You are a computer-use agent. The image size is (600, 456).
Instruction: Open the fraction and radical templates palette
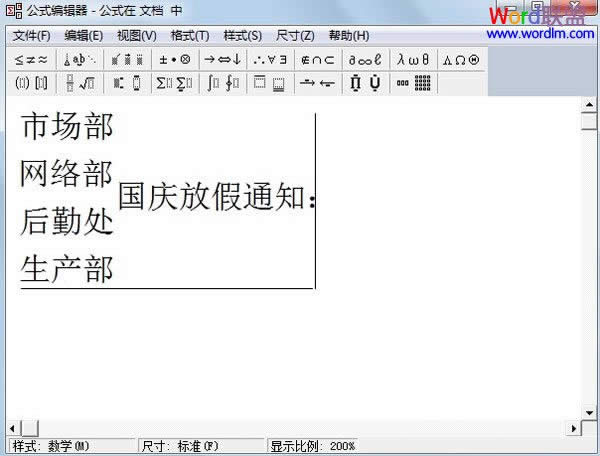point(79,83)
